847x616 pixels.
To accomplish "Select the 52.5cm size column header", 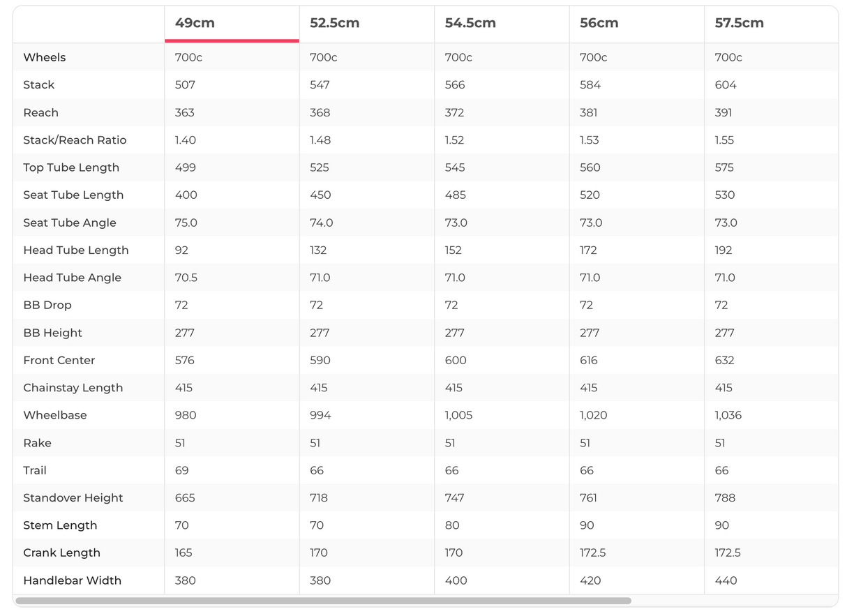I will tap(335, 23).
